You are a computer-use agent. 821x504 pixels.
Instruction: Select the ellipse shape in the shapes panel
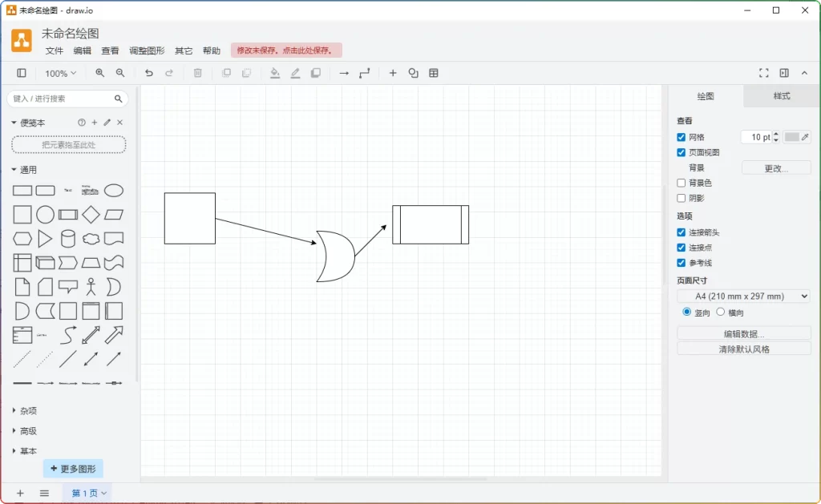pos(113,190)
